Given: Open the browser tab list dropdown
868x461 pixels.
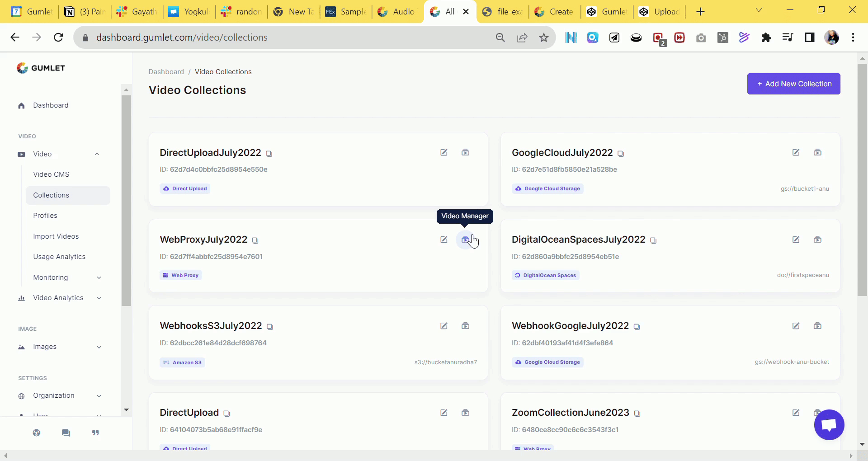Looking at the screenshot, I should (x=759, y=10).
